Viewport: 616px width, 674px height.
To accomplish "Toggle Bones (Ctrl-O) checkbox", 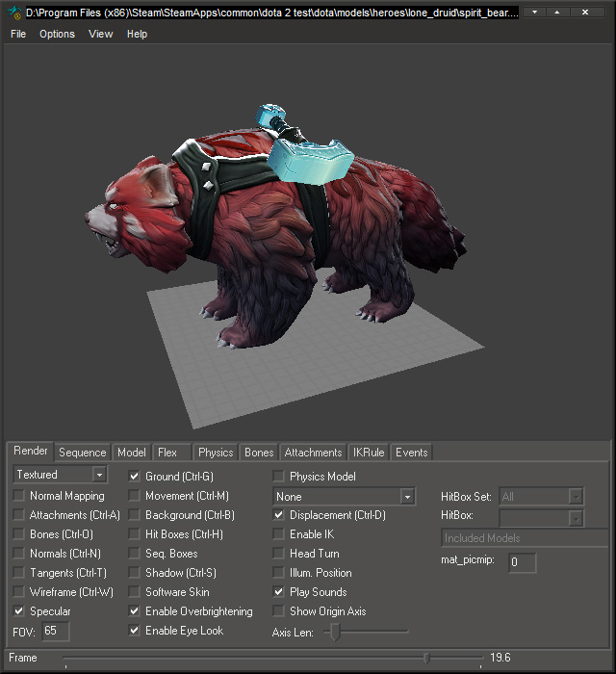I will click(x=19, y=534).
